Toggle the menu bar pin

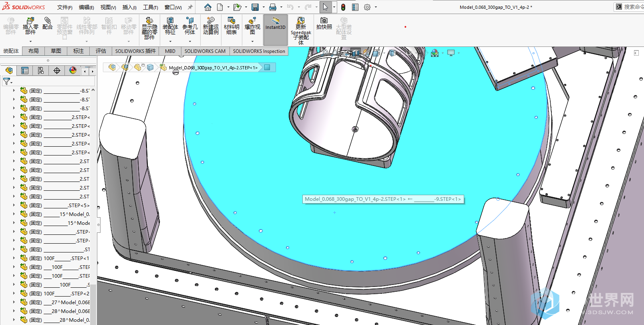click(190, 7)
